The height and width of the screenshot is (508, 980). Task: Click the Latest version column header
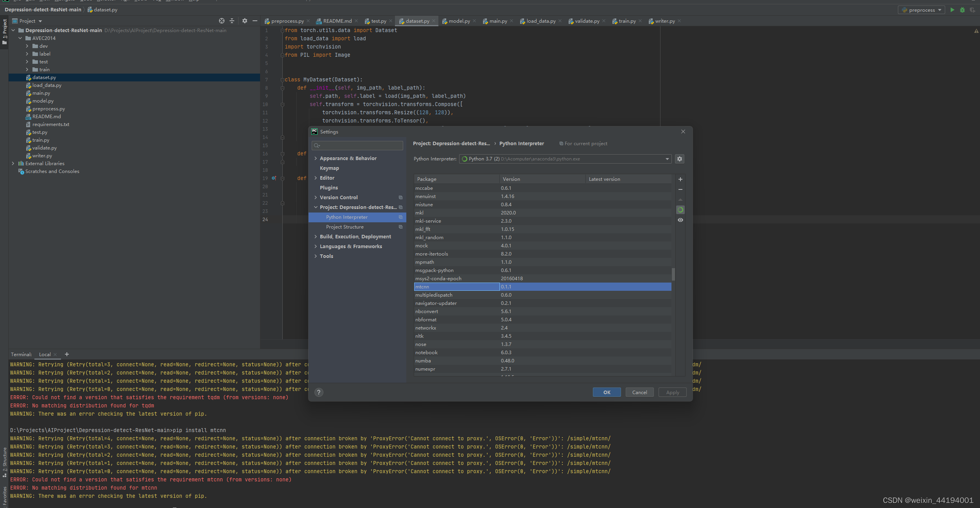pos(628,179)
